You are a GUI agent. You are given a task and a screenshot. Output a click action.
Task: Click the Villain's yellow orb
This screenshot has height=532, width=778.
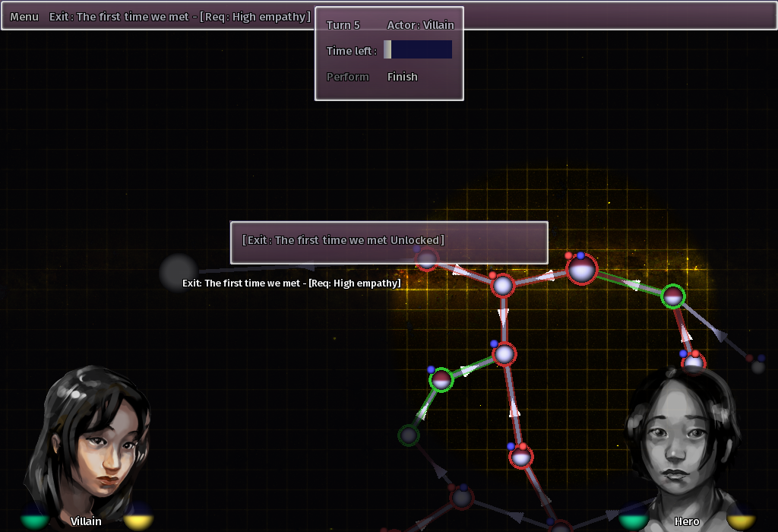138,518
